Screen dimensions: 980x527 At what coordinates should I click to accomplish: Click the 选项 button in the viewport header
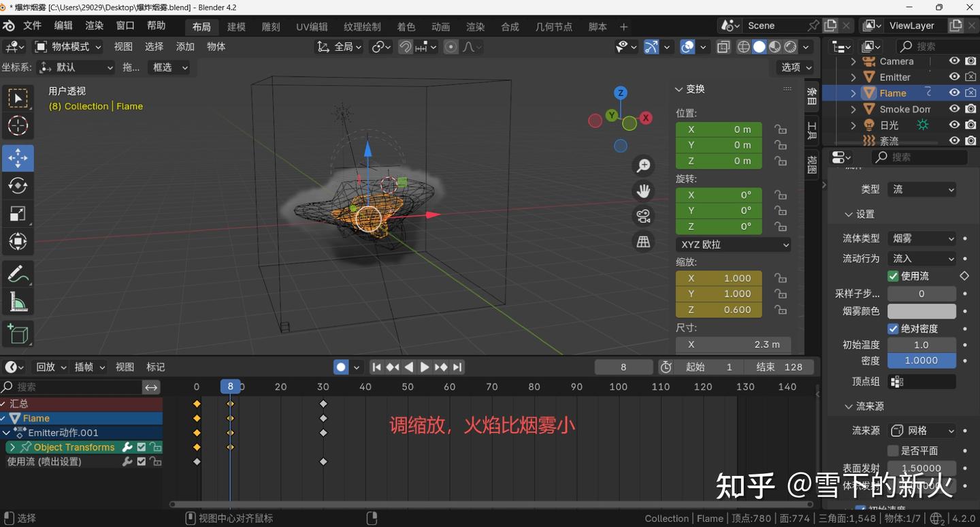click(793, 67)
